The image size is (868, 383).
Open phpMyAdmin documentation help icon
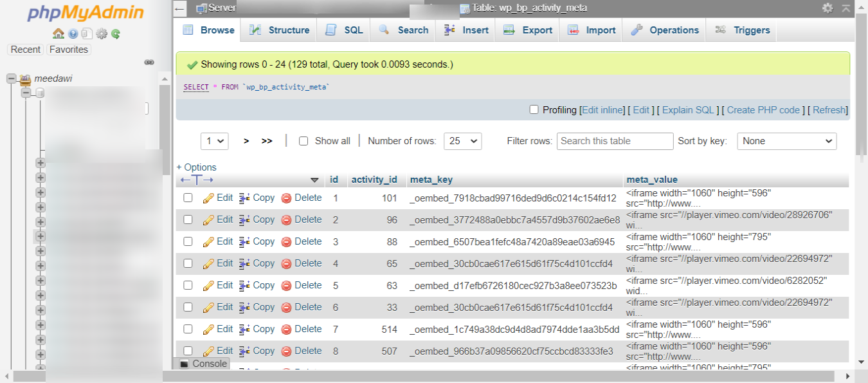73,33
